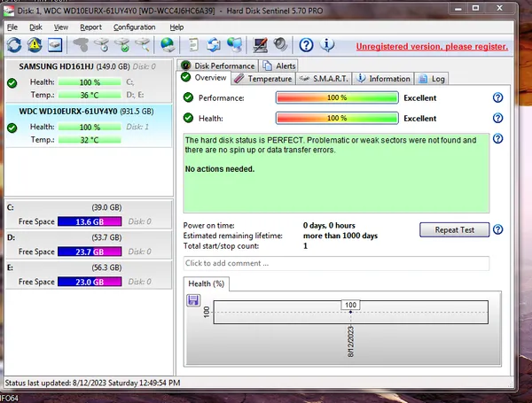Viewport: 532px width, 403px height.
Task: Click help icon beside the status text box
Action: 497,139
